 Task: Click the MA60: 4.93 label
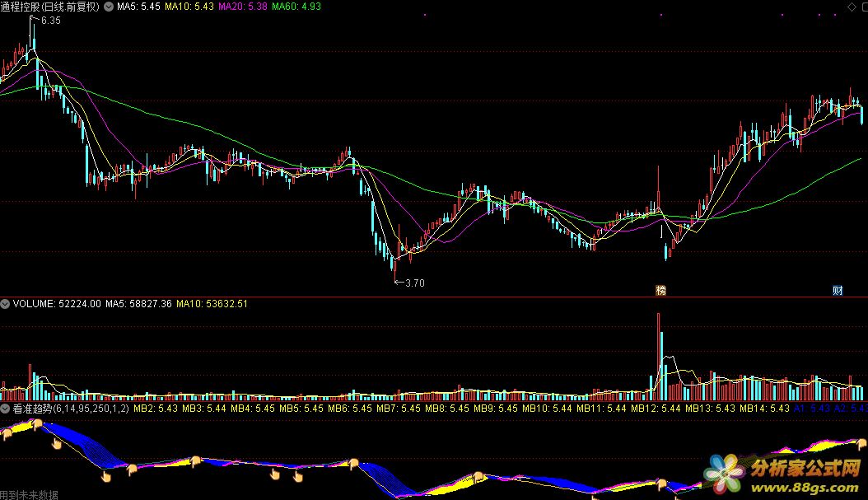296,7
